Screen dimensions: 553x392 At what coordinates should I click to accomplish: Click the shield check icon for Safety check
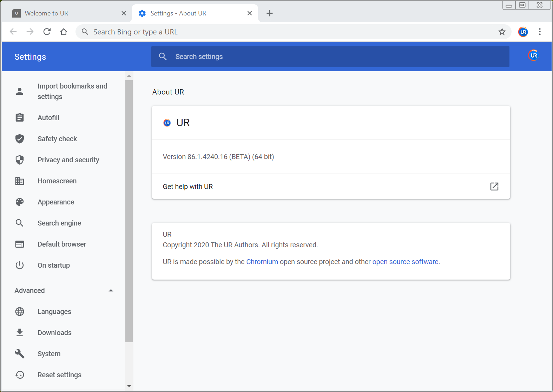click(x=20, y=139)
